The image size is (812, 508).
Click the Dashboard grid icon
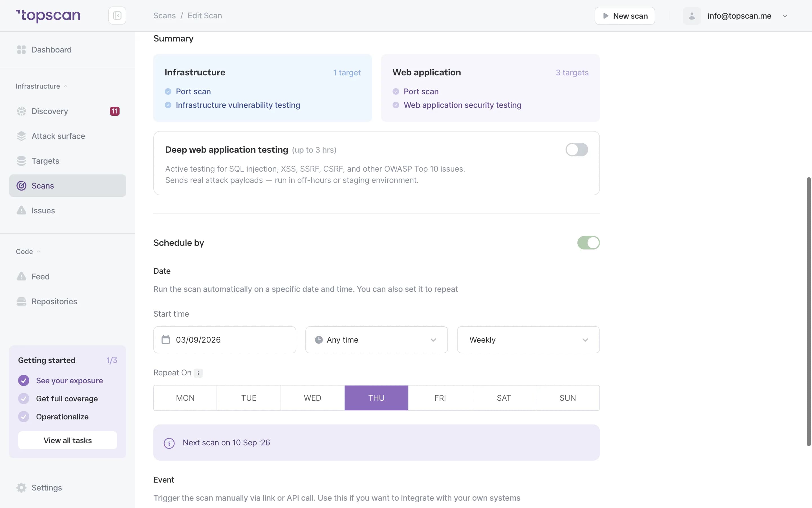click(x=21, y=50)
